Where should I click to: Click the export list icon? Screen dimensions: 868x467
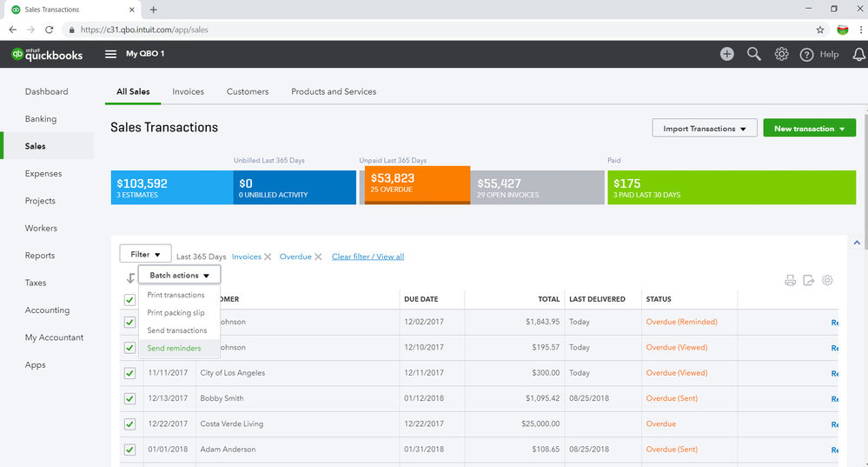point(808,280)
